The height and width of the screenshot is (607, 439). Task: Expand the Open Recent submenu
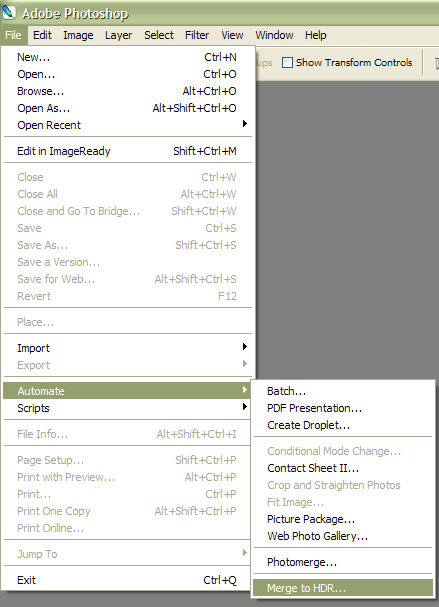[x=128, y=125]
